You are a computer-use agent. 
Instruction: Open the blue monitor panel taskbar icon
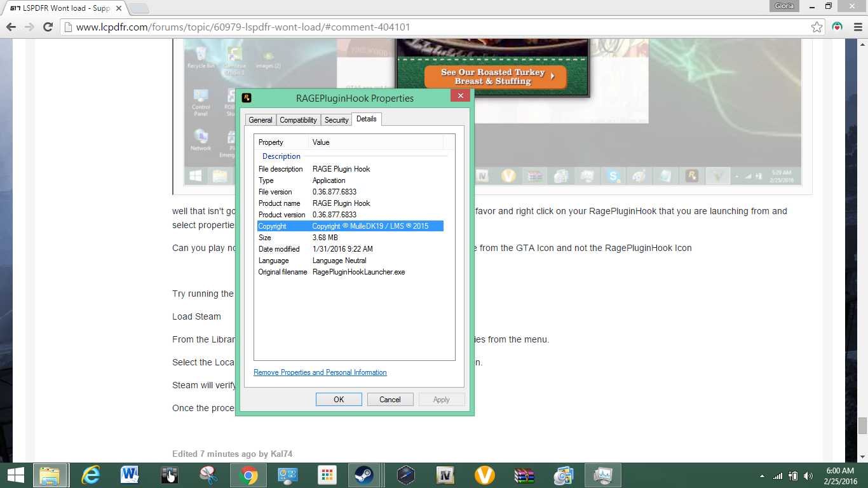(x=287, y=475)
